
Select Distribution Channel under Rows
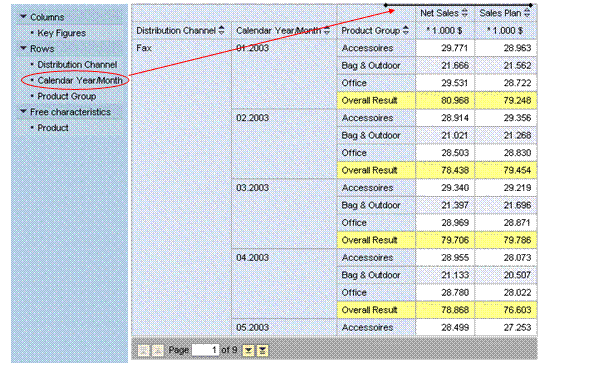click(77, 64)
